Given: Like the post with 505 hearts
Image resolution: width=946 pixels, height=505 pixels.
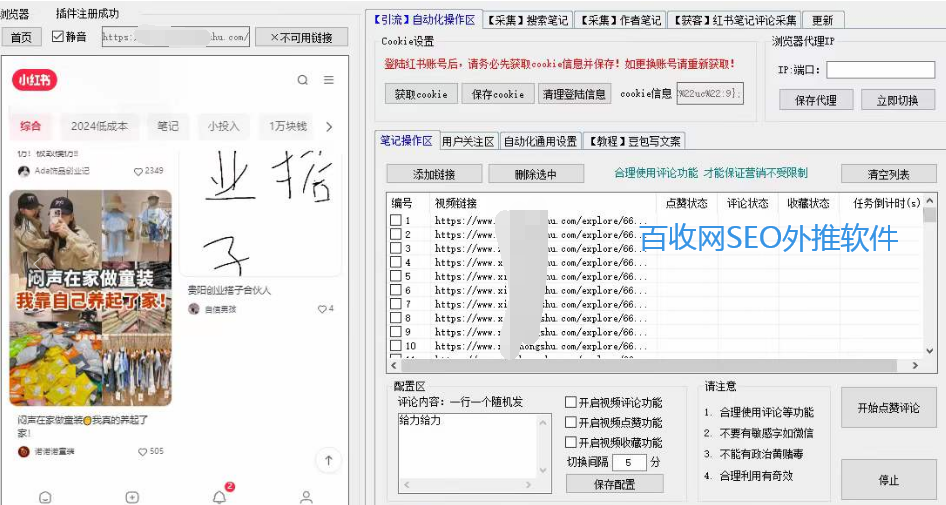Looking at the screenshot, I should click(142, 451).
